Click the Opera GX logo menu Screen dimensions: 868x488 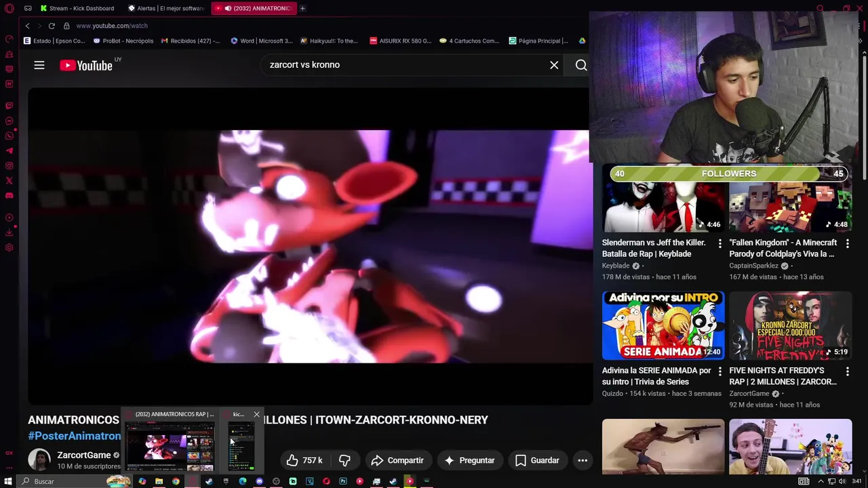[x=9, y=8]
